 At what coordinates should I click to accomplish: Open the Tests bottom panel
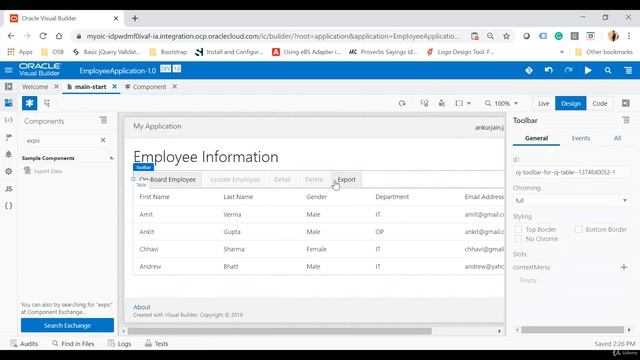pos(156,344)
